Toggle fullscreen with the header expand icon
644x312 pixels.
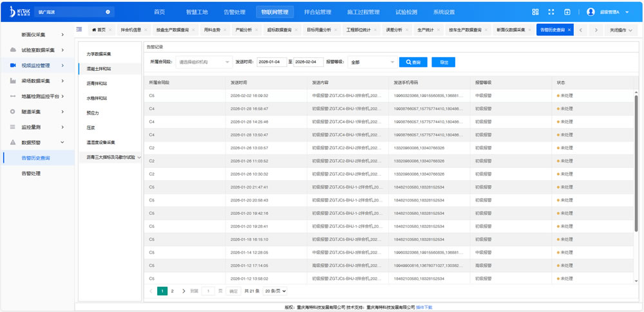click(551, 12)
